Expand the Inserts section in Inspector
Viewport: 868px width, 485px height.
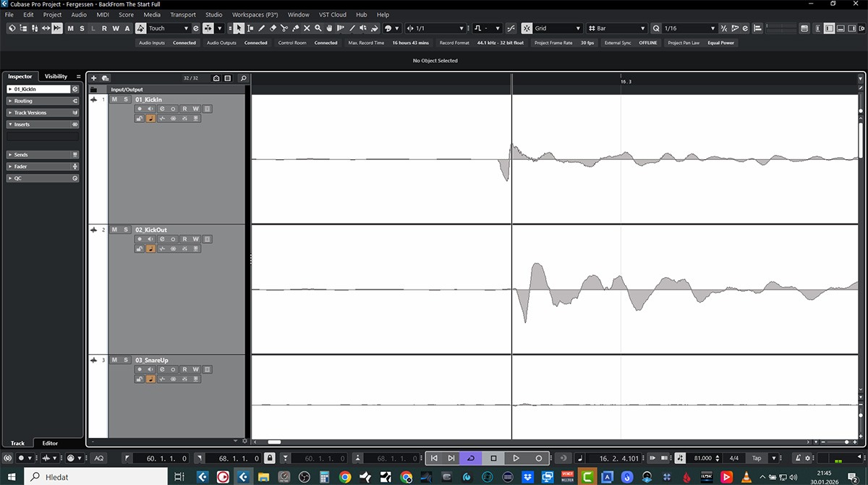pyautogui.click(x=22, y=125)
